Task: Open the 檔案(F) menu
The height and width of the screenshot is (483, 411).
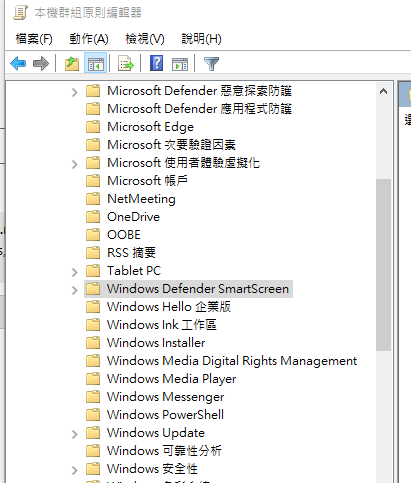Action: tap(34, 39)
